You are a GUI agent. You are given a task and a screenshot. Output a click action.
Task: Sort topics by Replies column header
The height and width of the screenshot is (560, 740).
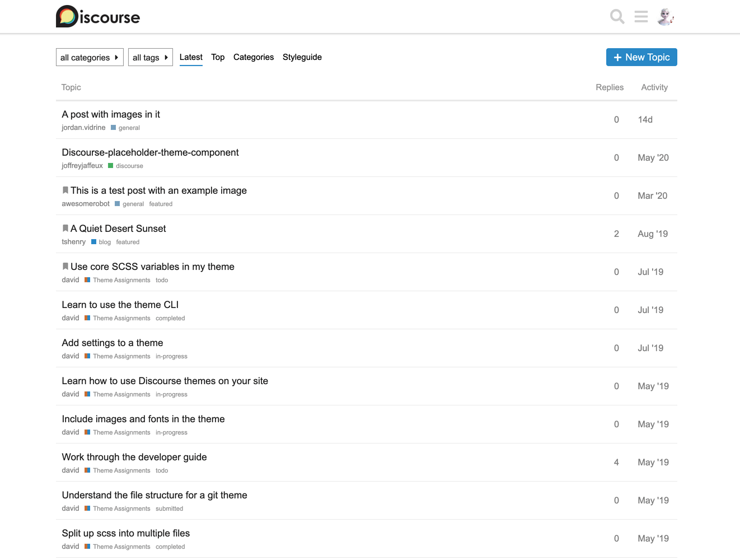(609, 87)
